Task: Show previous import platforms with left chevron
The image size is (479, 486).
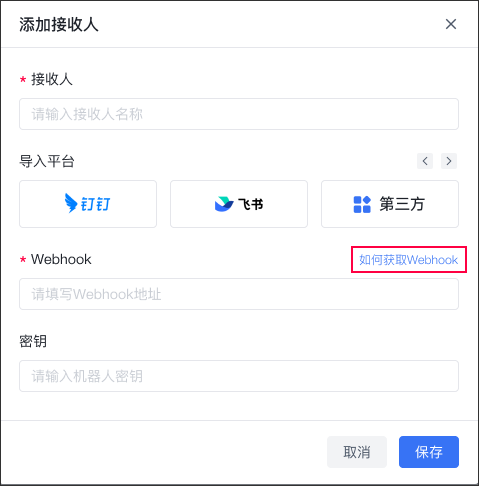Action: pos(425,161)
